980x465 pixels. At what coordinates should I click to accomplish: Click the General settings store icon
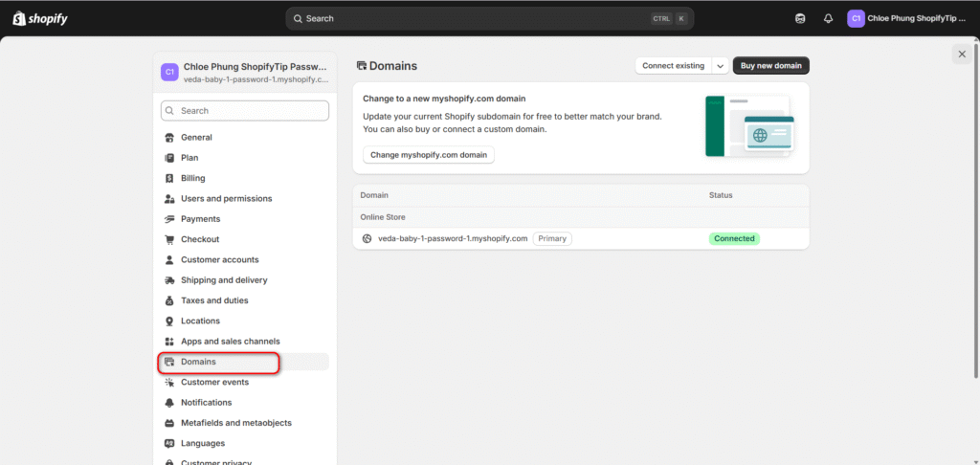tap(169, 138)
